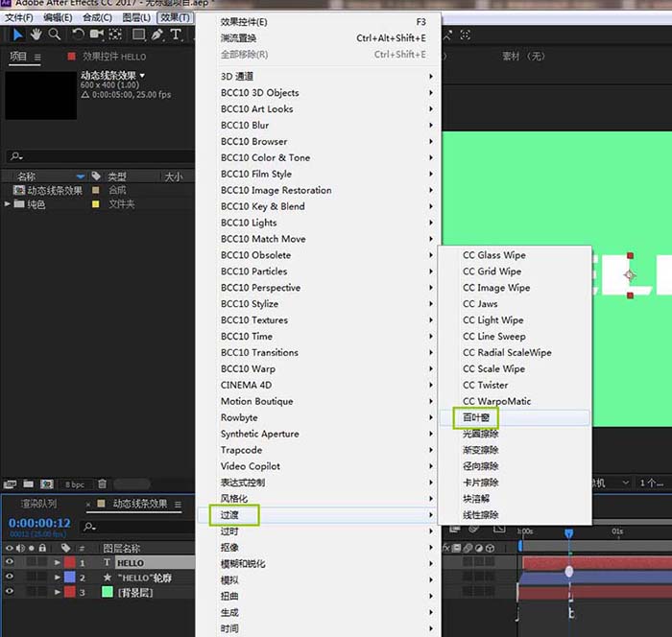Open the 动态线条效果 composition name dropdown arrow

(142, 76)
